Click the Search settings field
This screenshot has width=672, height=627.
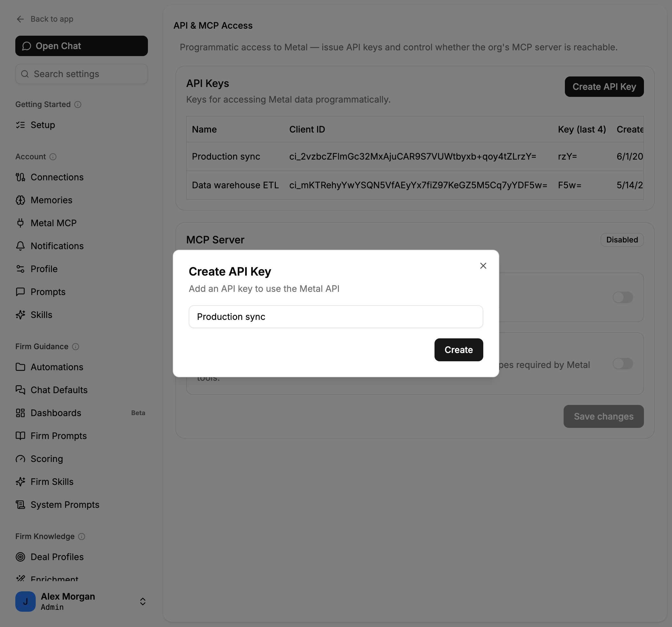click(x=82, y=74)
